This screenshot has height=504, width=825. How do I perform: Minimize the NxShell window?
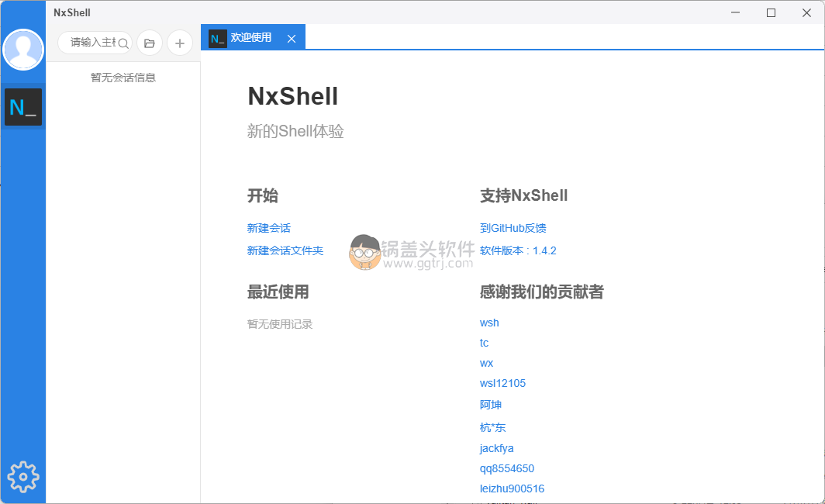click(736, 12)
